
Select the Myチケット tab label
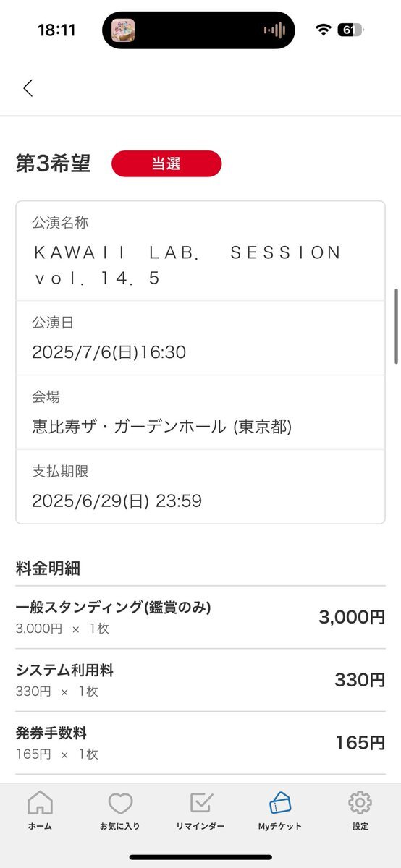point(280,826)
